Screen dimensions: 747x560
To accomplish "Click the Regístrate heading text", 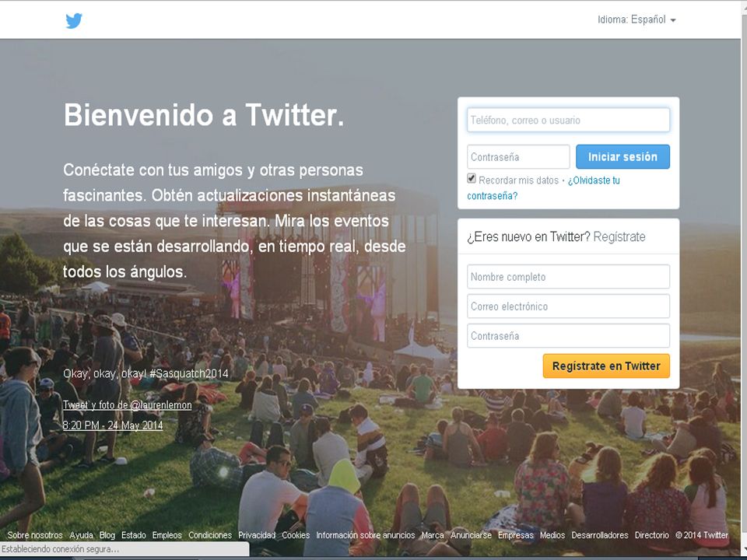I will pyautogui.click(x=619, y=236).
